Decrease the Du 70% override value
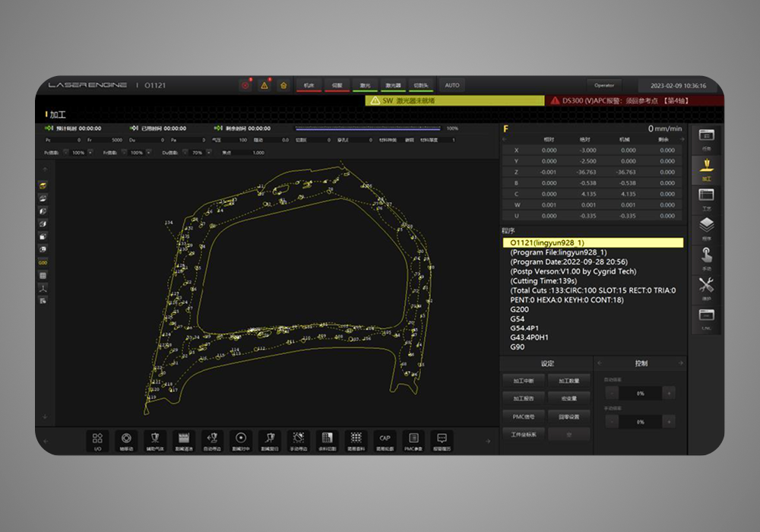 (185, 152)
